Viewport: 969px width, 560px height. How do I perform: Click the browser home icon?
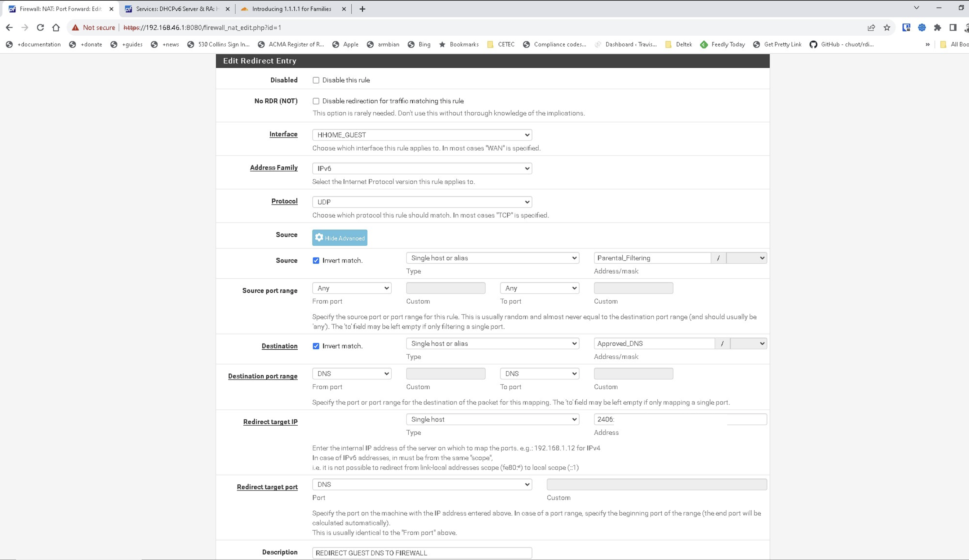[56, 27]
